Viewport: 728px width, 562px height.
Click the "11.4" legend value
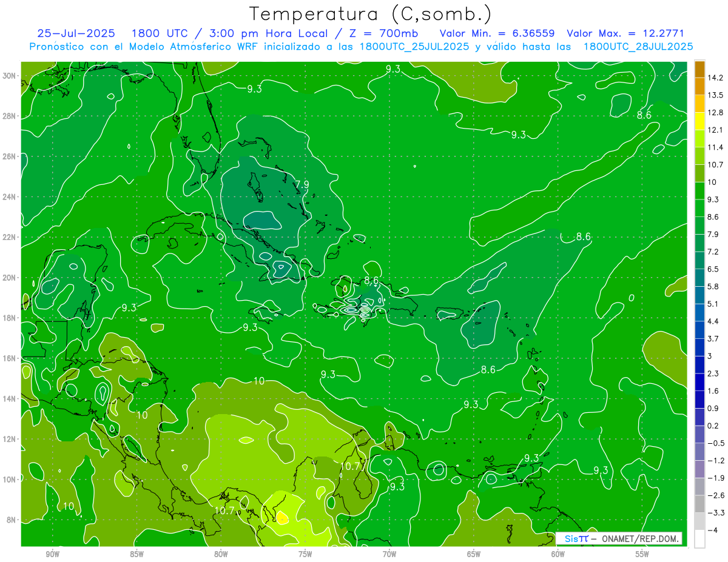[715, 147]
